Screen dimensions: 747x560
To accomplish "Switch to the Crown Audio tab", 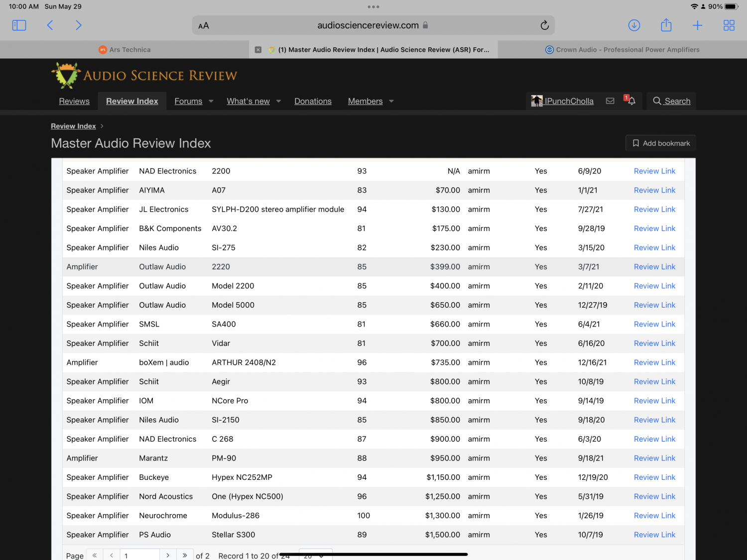I will pyautogui.click(x=622, y=50).
